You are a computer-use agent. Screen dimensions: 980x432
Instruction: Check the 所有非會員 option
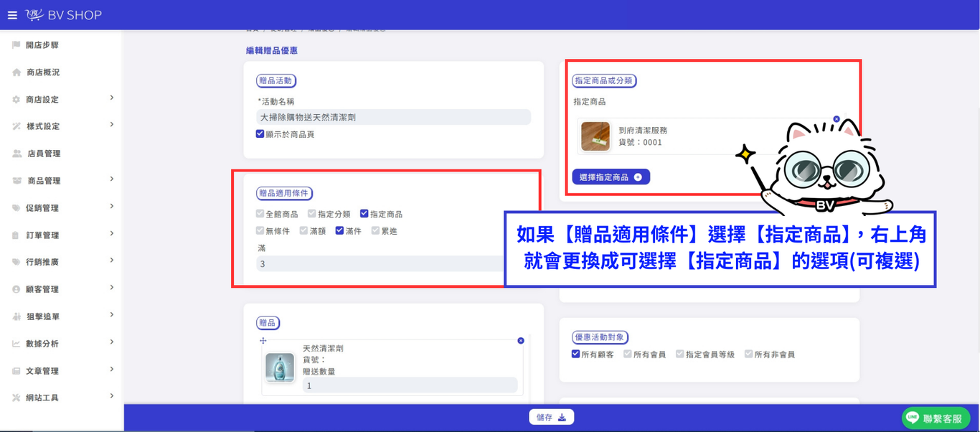point(749,354)
